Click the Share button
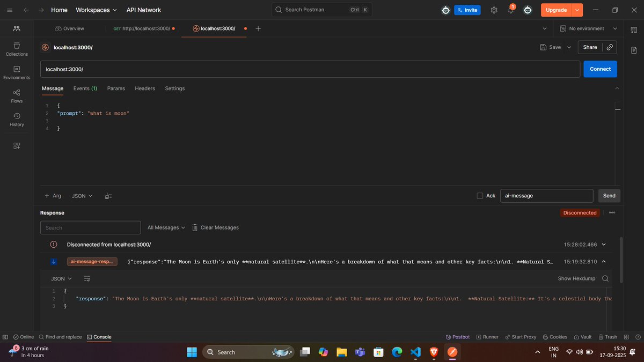 click(590, 47)
